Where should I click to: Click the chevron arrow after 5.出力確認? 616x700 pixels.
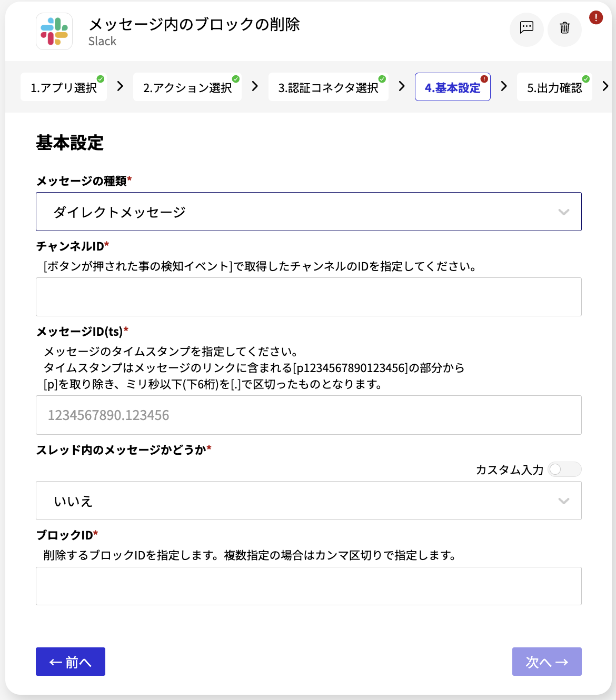605,86
